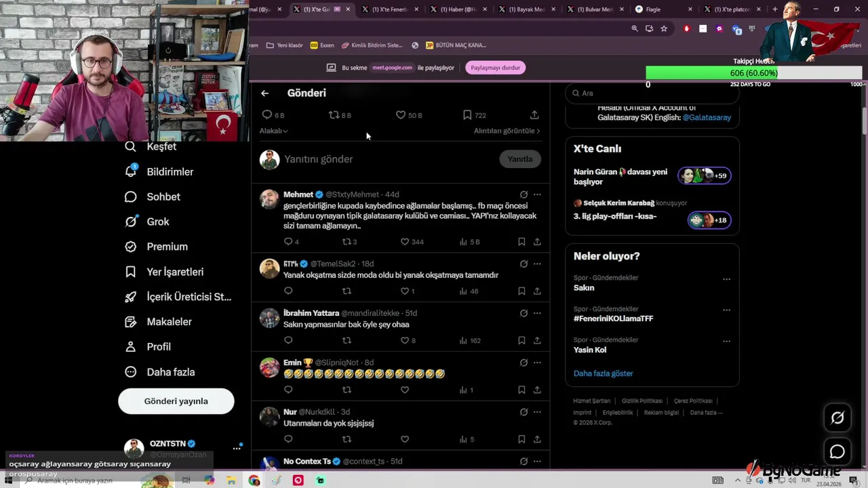The image size is (868, 488).
Task: Open BÜTÜN MAÇ KANA... bookmark
Action: [456, 45]
